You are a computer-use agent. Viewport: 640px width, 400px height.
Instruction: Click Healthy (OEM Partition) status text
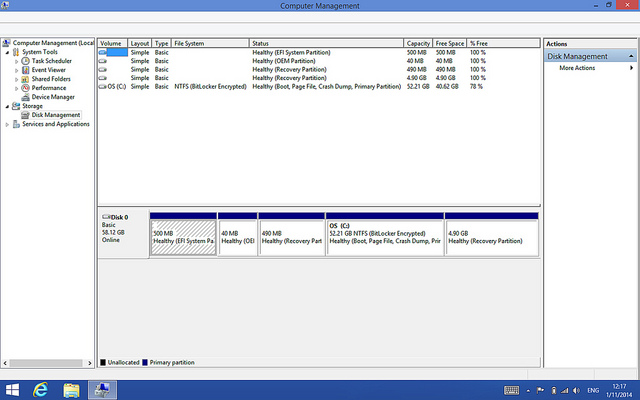pos(284,61)
